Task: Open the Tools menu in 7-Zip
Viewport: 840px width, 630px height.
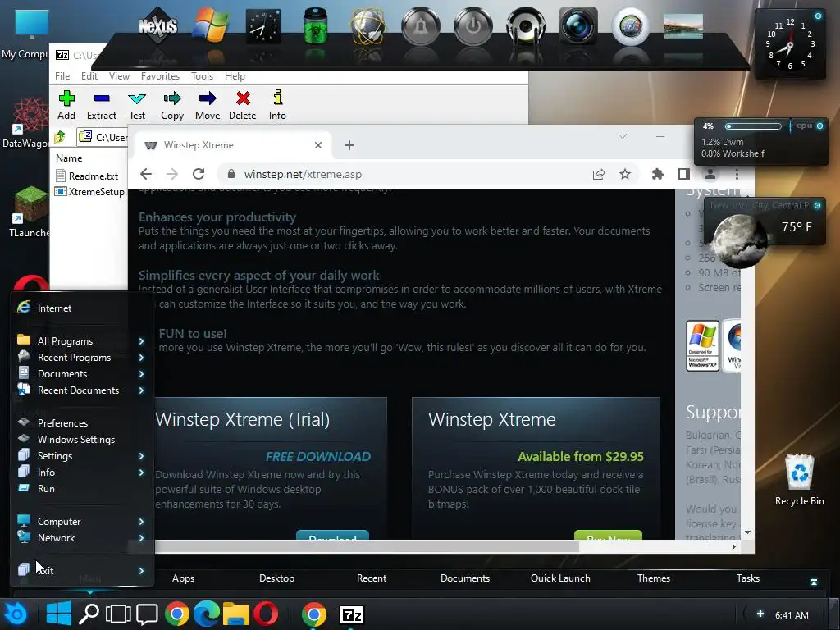Action: point(202,76)
